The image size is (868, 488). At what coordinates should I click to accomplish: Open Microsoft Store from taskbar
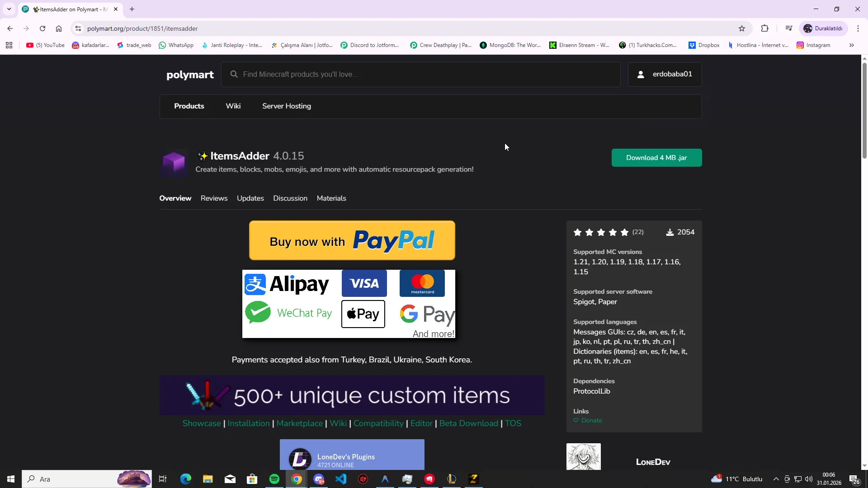pyautogui.click(x=252, y=479)
